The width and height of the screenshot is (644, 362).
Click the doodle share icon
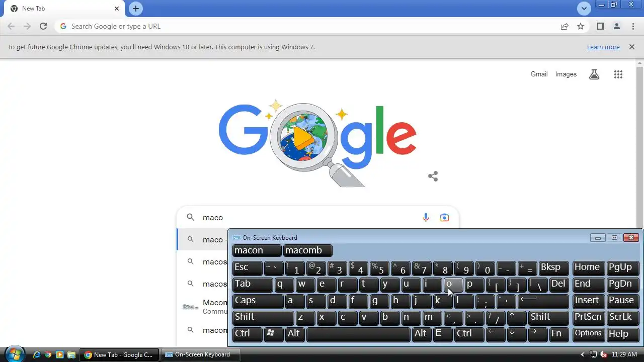(x=433, y=176)
